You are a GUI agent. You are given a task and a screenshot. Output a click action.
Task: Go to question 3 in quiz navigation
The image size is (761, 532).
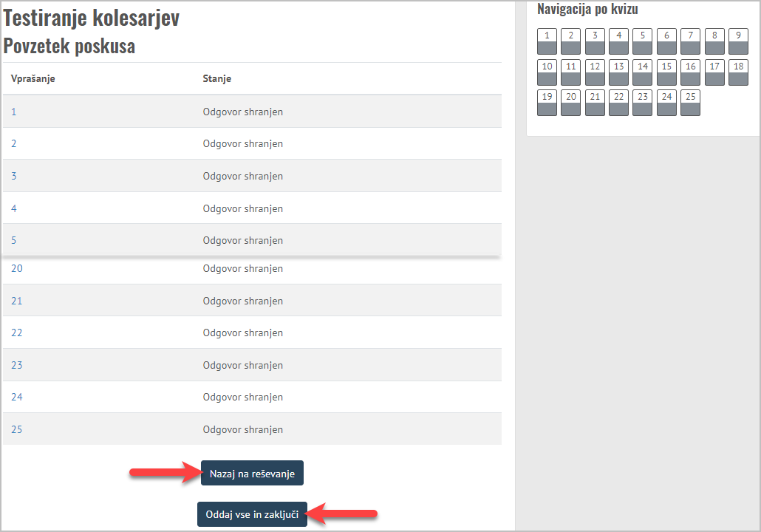[595, 41]
